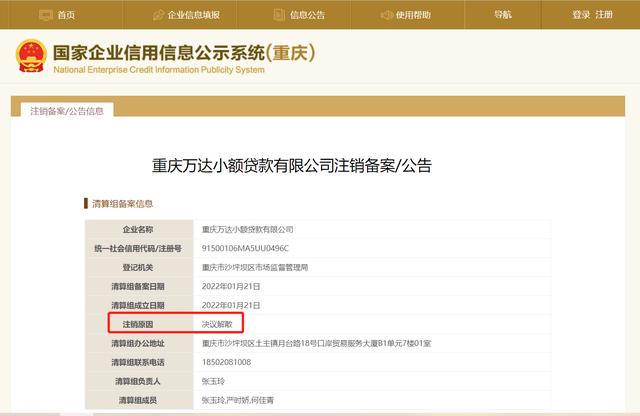Open the 信息公告 menu item
This screenshot has width=640, height=416.
(307, 15)
